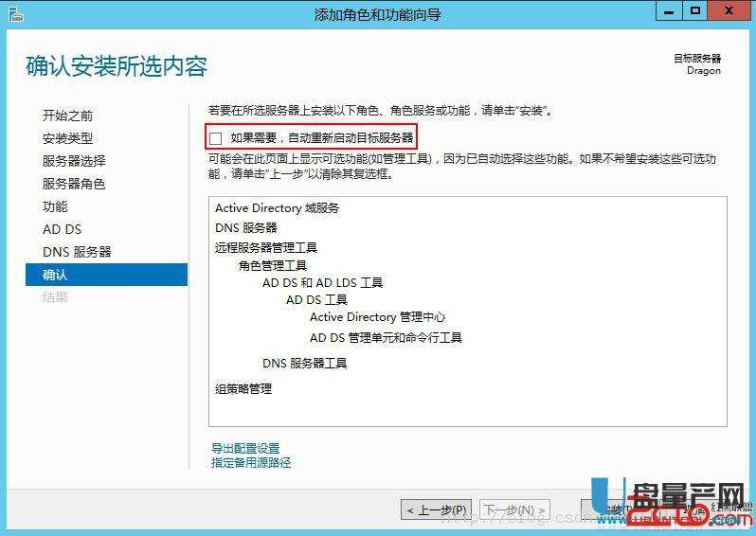Open the 导出配置设置 link
The image size is (756, 536).
[x=245, y=448]
